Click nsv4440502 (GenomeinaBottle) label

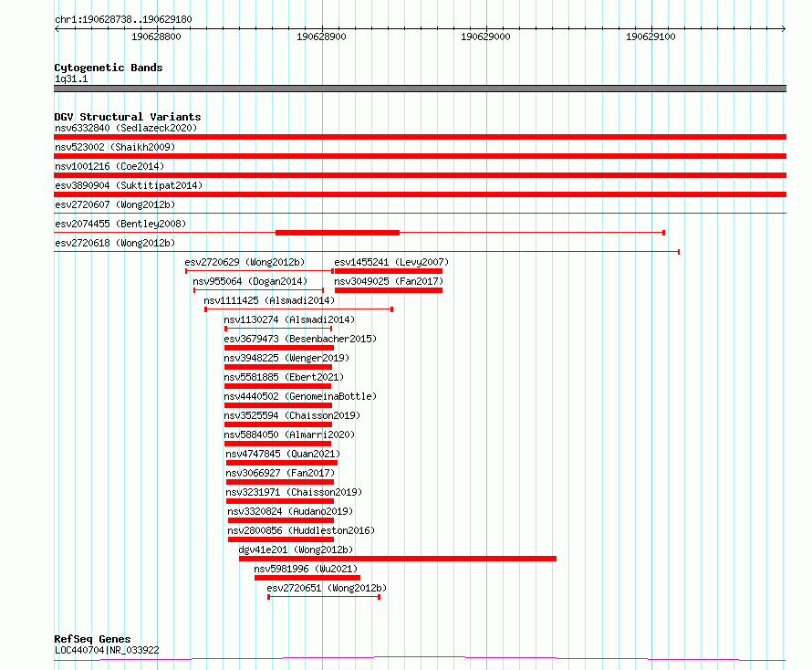coord(300,396)
